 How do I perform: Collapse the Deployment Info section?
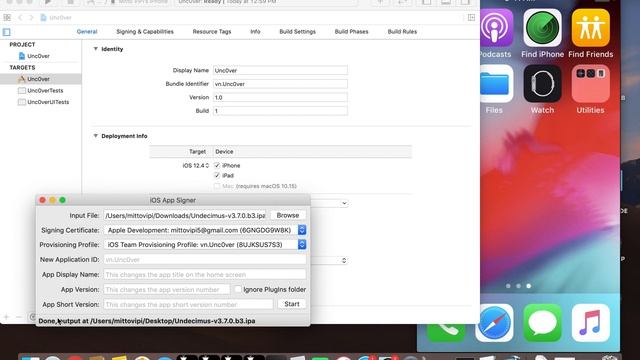click(96, 136)
